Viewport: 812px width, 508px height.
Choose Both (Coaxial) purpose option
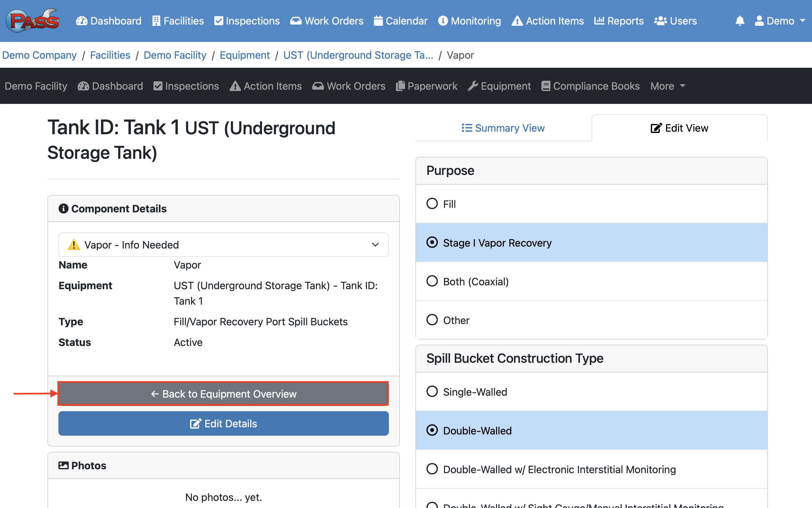click(432, 281)
